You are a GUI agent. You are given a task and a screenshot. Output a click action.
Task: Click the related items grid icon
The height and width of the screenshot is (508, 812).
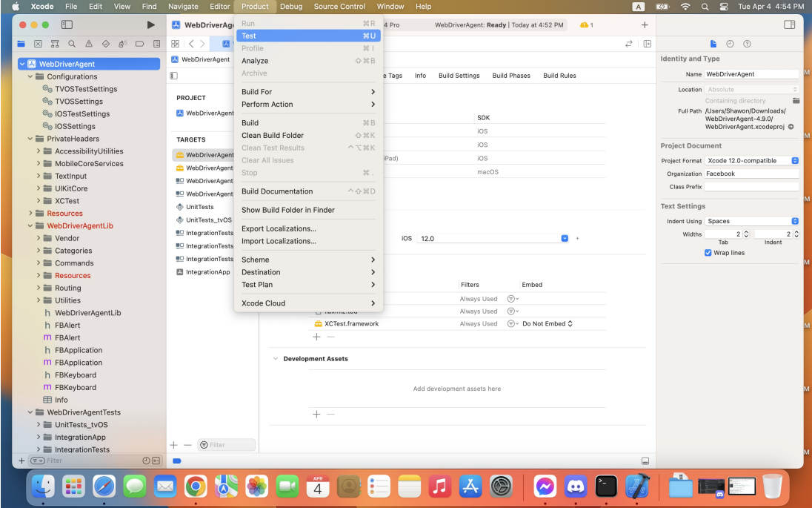tap(175, 44)
